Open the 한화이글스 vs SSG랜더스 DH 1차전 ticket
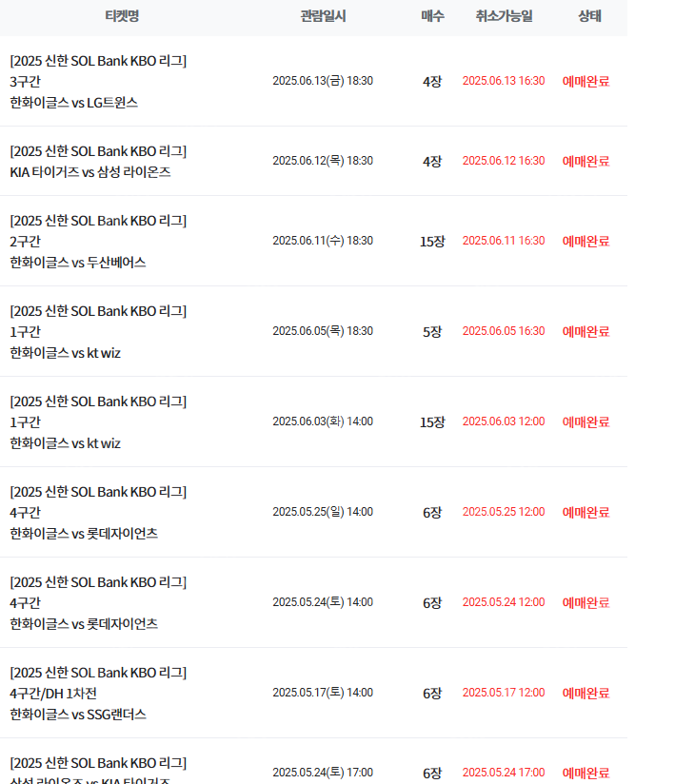Viewport: 675px width, 784px height. pos(98,694)
